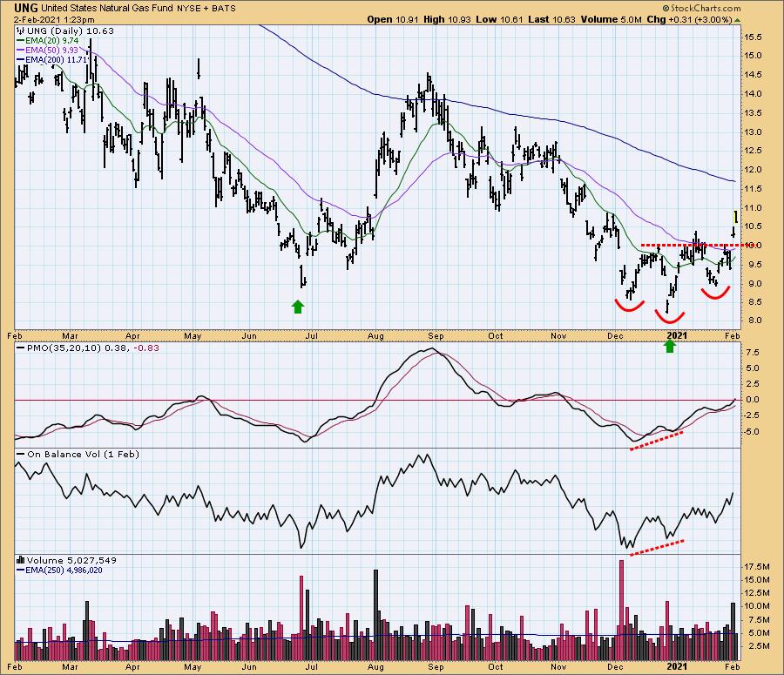This screenshot has height=675, width=784.
Task: Click the green up-triangle next to Chg
Action: tap(738, 20)
